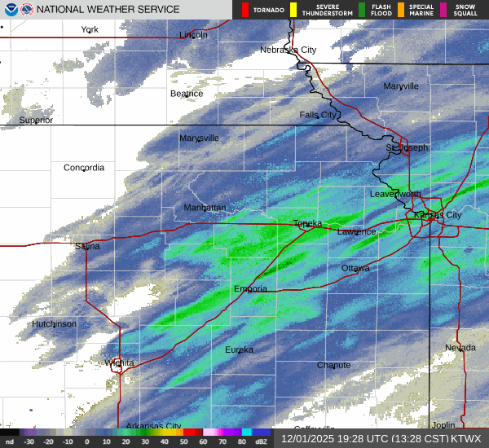
Task: Select the Manhattan city label
Action: tap(205, 208)
